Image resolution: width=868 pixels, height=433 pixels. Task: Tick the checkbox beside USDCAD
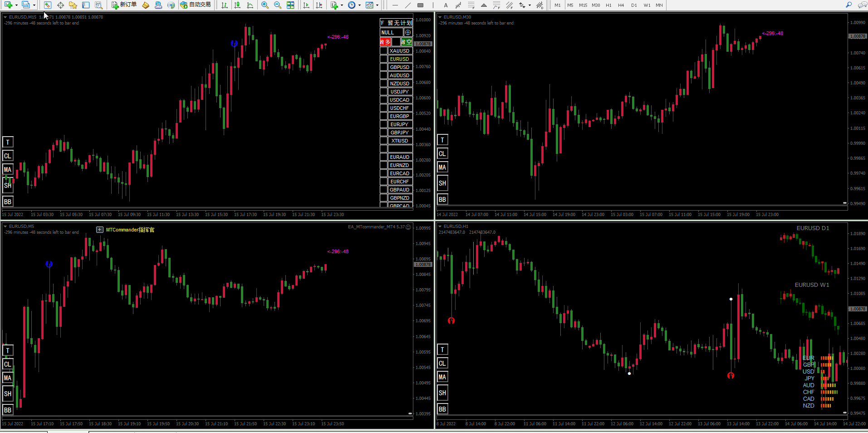pos(384,100)
